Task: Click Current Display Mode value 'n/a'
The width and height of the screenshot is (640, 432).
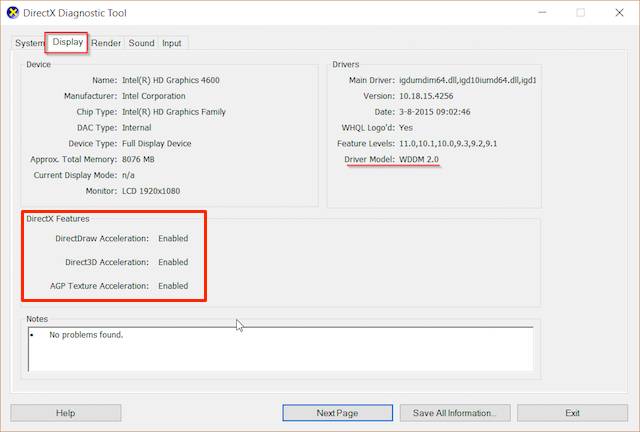Action: (x=128, y=175)
